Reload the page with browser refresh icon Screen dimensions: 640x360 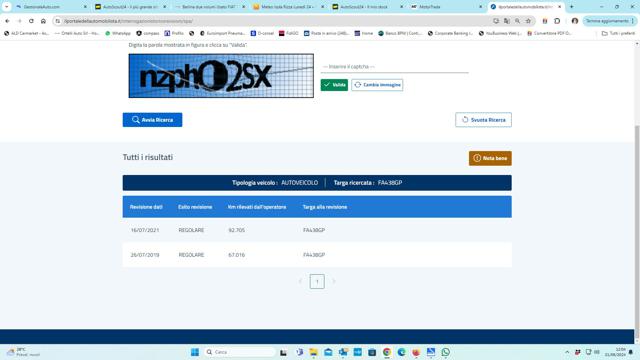[31, 21]
